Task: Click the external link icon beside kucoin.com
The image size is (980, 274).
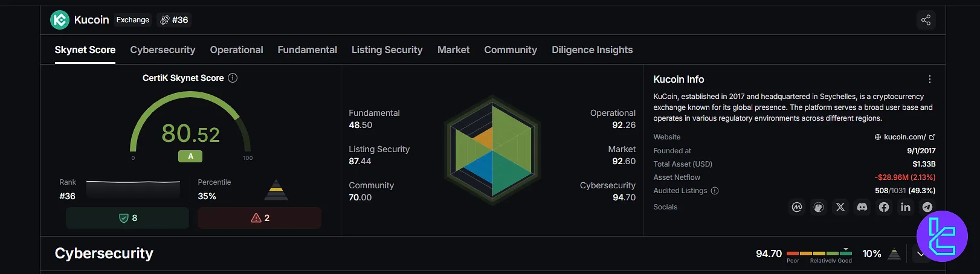Action: click(x=932, y=137)
